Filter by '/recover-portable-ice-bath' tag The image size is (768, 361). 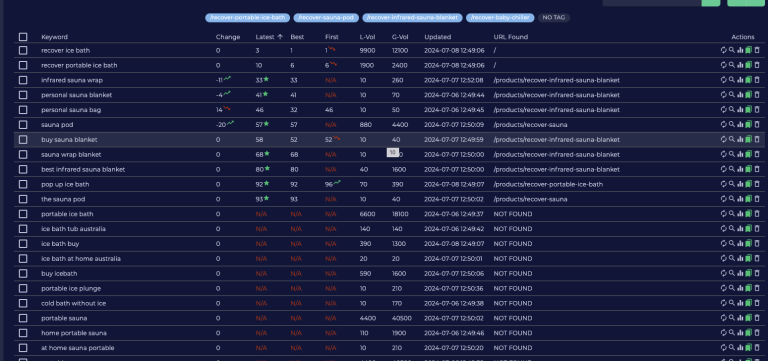point(247,18)
